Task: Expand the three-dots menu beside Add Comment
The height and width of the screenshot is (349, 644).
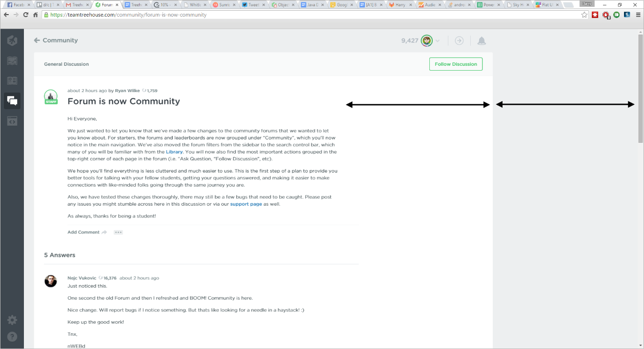Action: (x=118, y=233)
